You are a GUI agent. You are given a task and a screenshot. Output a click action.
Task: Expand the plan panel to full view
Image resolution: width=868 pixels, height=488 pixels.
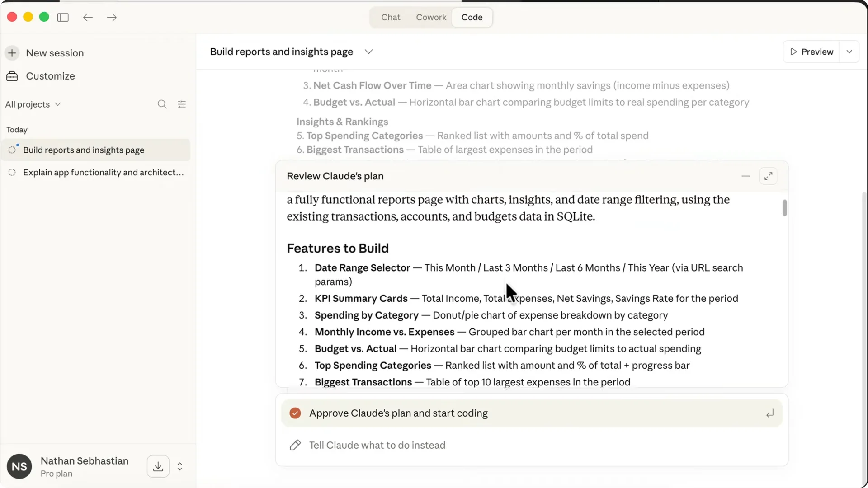(769, 176)
